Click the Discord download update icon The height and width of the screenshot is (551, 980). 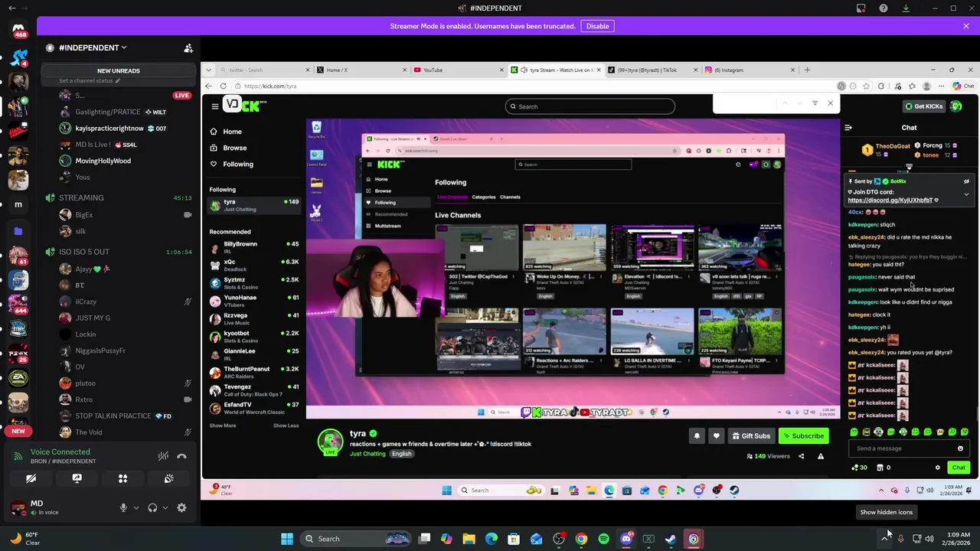pyautogui.click(x=906, y=8)
